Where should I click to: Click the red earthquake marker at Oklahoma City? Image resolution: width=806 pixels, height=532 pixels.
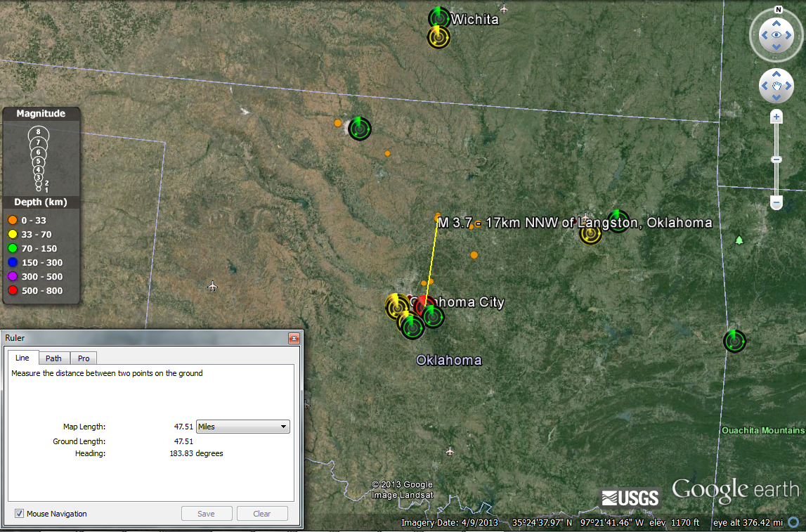click(x=424, y=306)
